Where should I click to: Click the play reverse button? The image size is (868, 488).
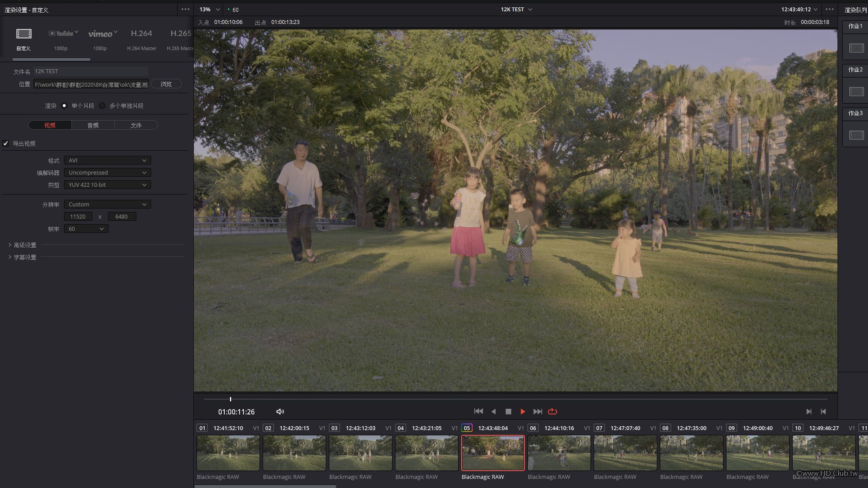click(x=493, y=411)
